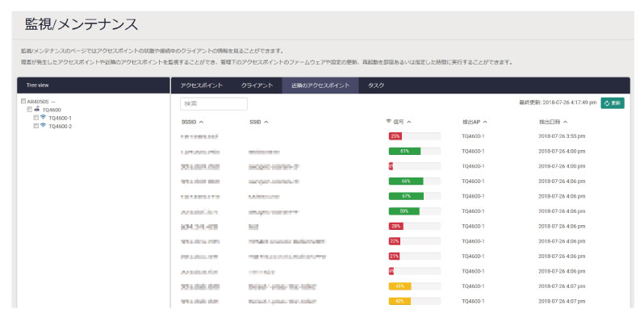Check the AR4050S checkbox

pyautogui.click(x=23, y=101)
